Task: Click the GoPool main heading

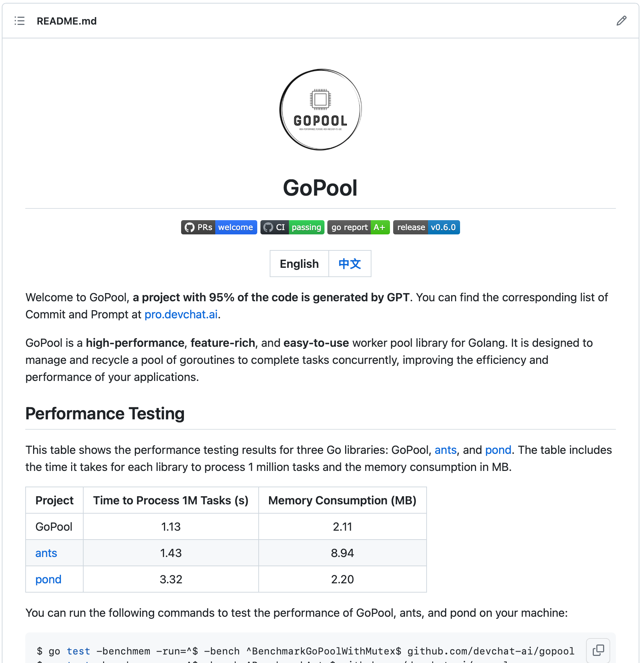Action: tap(320, 188)
